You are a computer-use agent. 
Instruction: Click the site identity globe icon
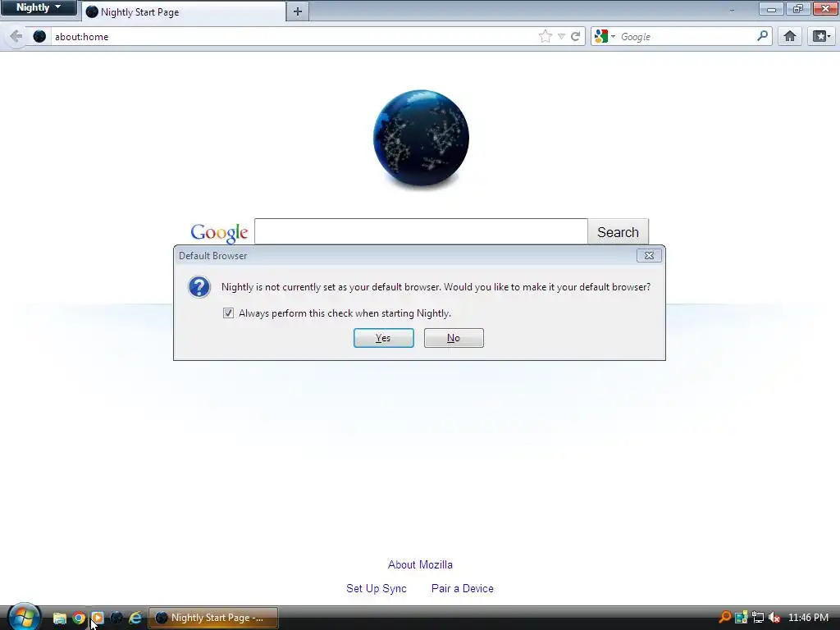[39, 36]
